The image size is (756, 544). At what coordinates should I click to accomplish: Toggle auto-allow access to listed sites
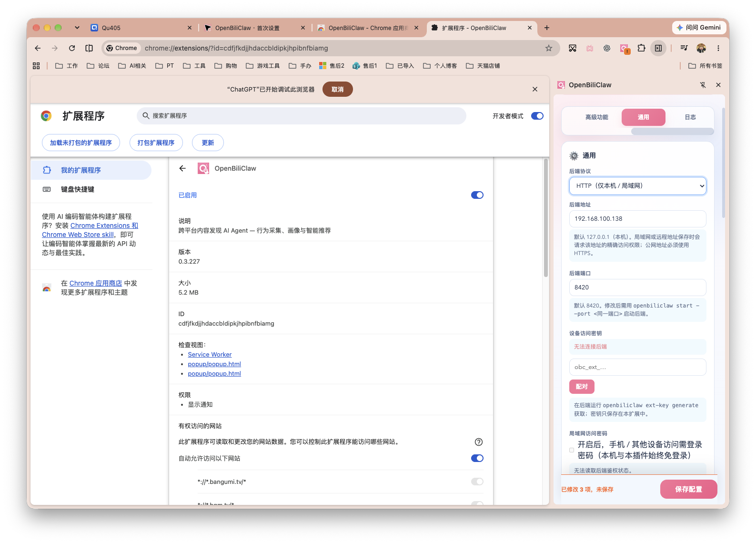click(x=477, y=458)
